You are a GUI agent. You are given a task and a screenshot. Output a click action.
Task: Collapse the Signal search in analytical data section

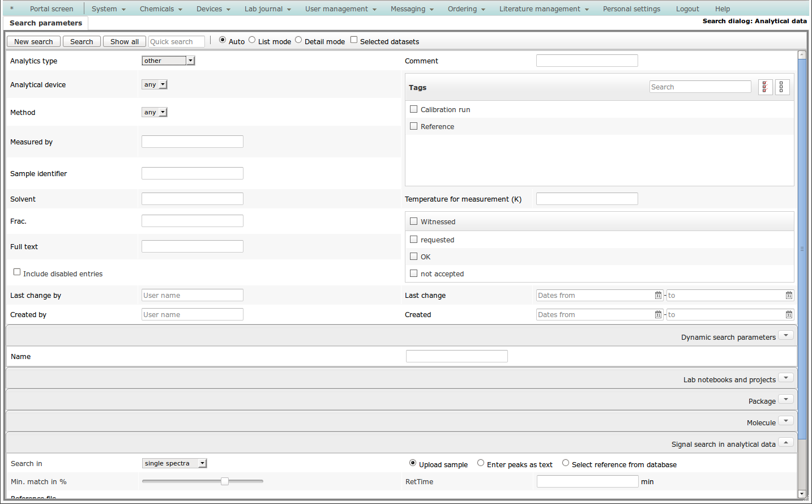coord(785,443)
